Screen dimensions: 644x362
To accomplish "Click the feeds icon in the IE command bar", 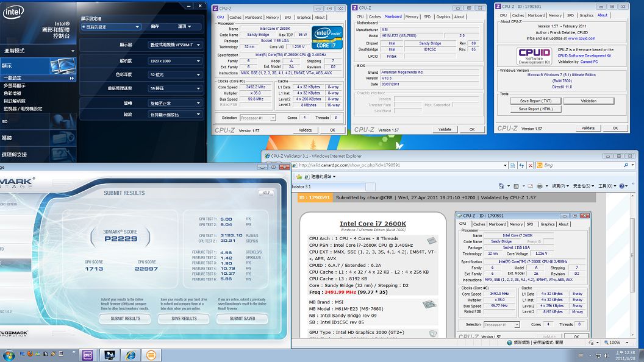I will coord(517,186).
